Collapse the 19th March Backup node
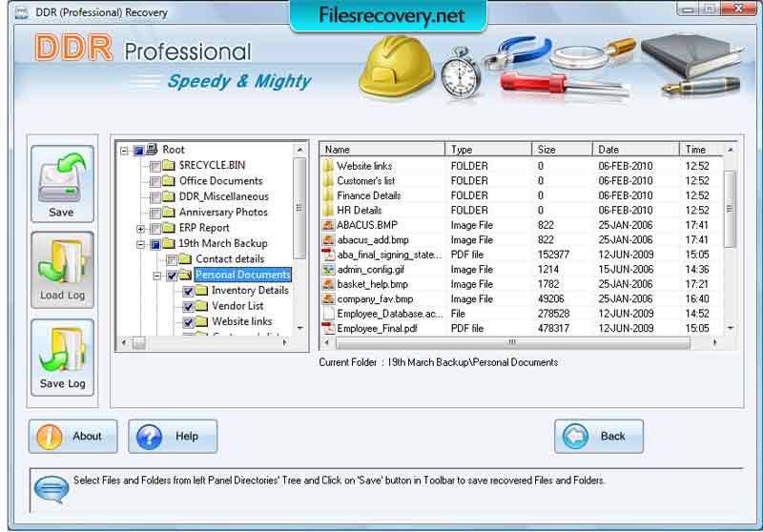 [x=140, y=244]
